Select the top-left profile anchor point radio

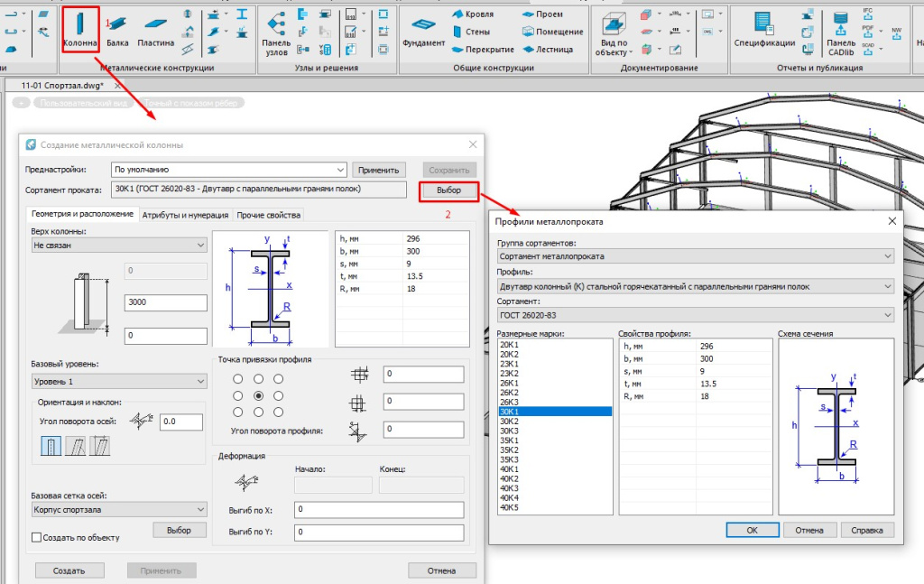[x=237, y=379]
